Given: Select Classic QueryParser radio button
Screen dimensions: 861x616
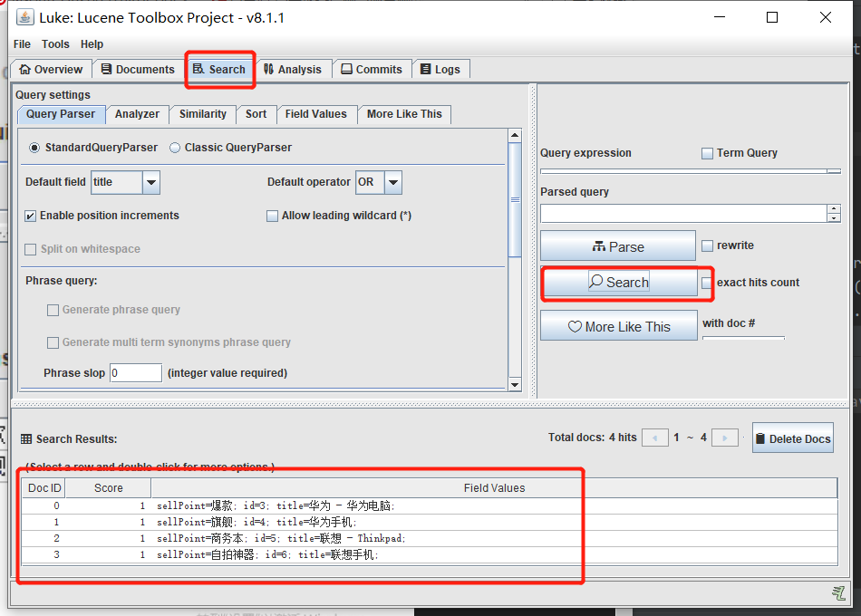Looking at the screenshot, I should [x=175, y=148].
